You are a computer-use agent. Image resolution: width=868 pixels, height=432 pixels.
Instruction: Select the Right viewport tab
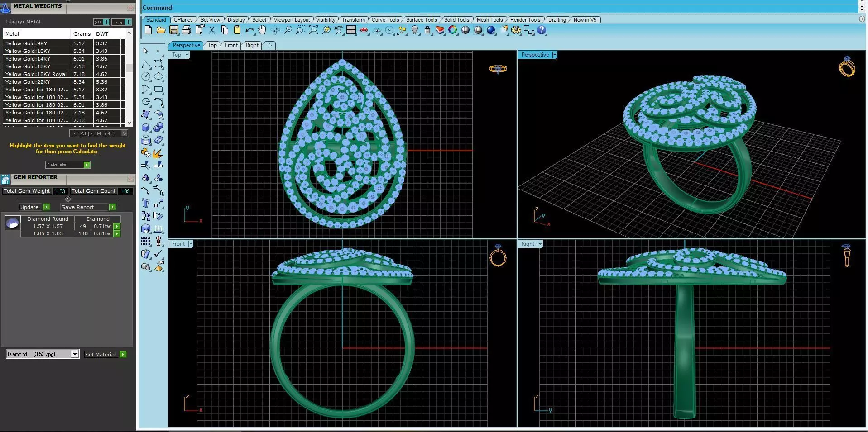click(252, 45)
